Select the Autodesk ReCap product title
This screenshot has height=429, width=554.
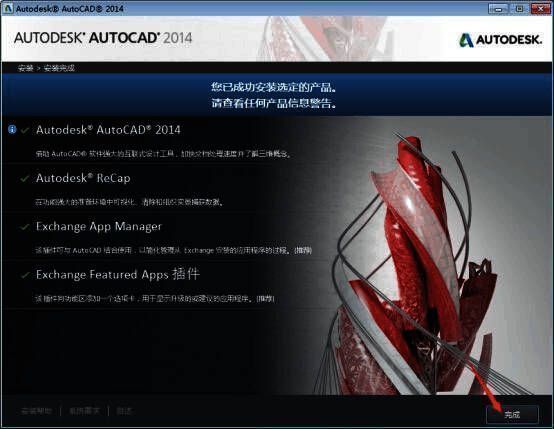(x=83, y=178)
